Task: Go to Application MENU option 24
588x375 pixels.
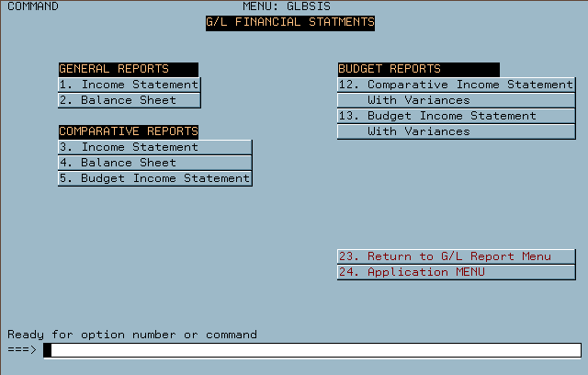Action: pos(457,272)
